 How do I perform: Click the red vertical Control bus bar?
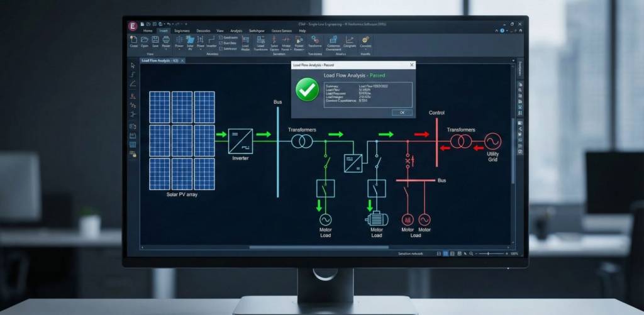[x=436, y=142]
